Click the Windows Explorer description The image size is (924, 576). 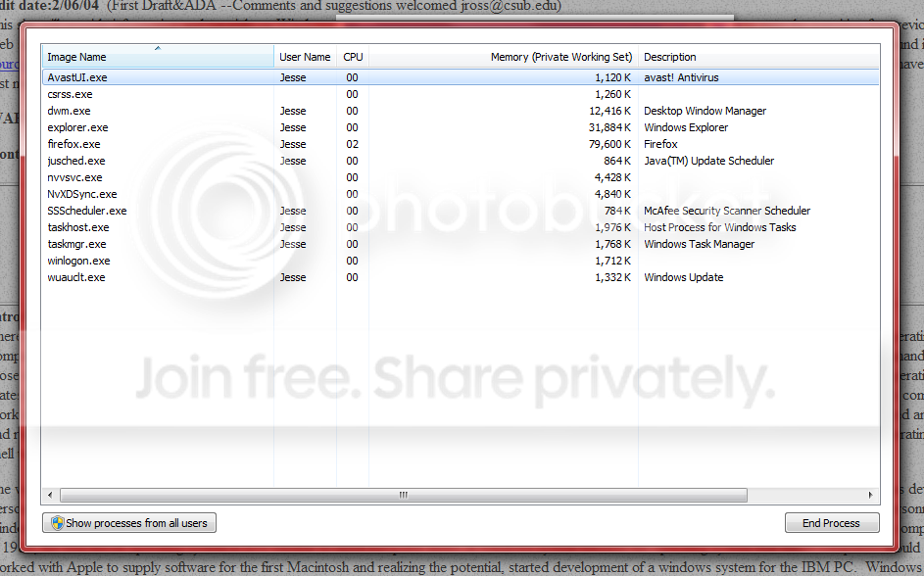tap(686, 127)
